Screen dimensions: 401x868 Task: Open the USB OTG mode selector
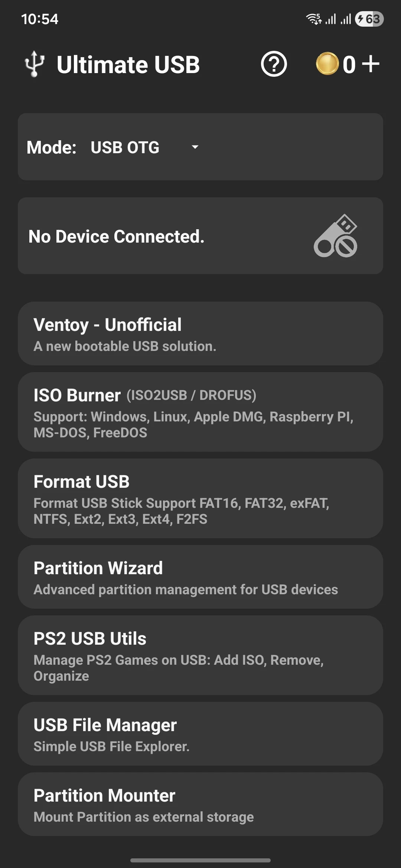coord(125,147)
